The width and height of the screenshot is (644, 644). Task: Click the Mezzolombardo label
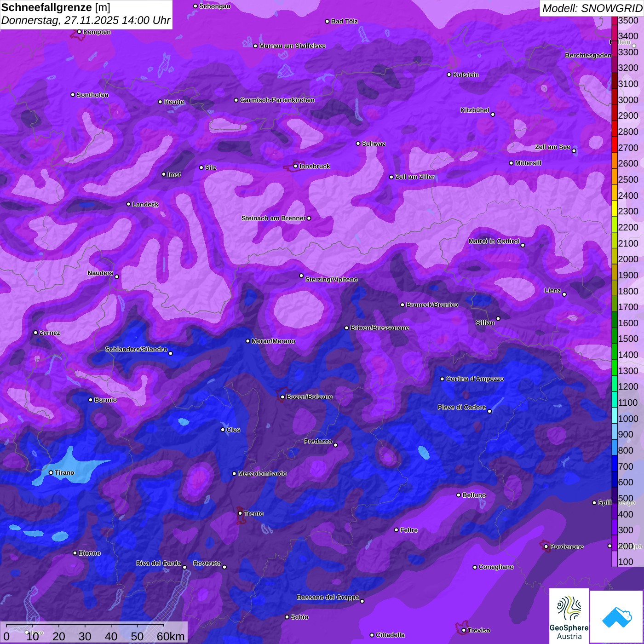coord(262,473)
